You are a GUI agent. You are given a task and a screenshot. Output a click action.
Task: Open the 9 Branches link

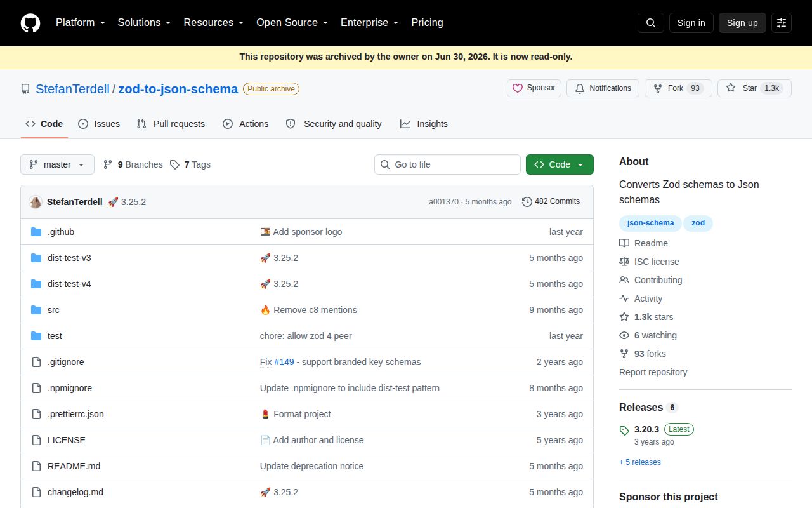(133, 164)
